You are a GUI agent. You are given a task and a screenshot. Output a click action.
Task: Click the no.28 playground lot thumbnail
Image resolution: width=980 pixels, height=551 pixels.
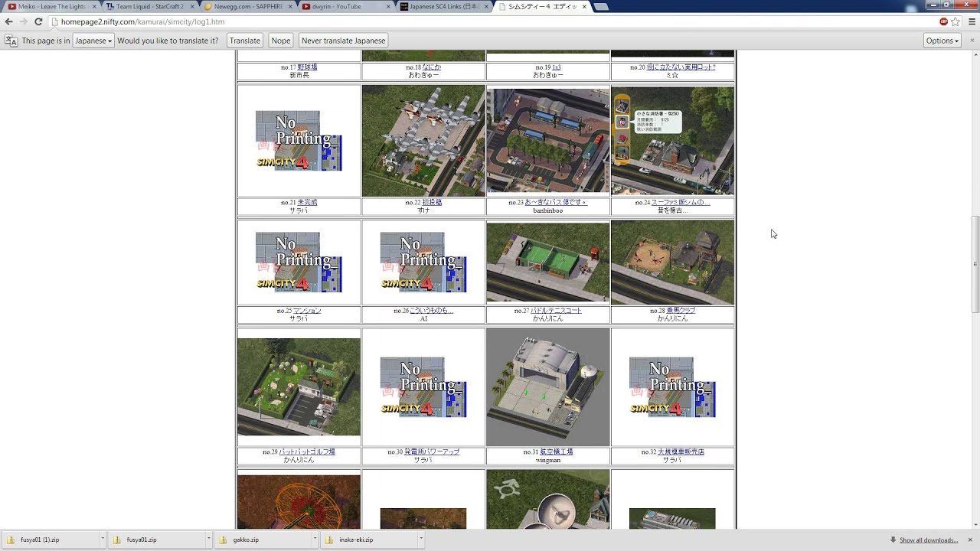673,262
